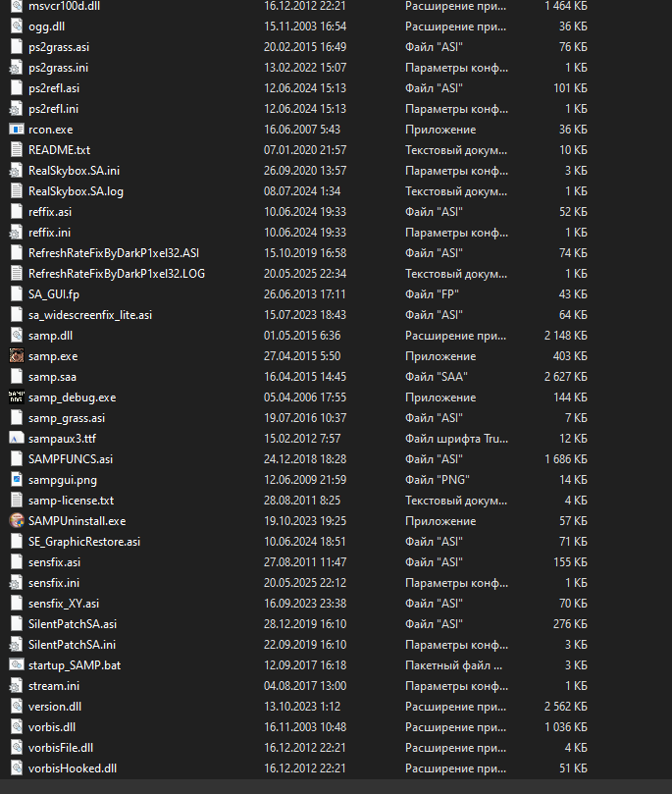
Task: Select the SE_GraphicRestore.asi file
Action: click(x=84, y=542)
